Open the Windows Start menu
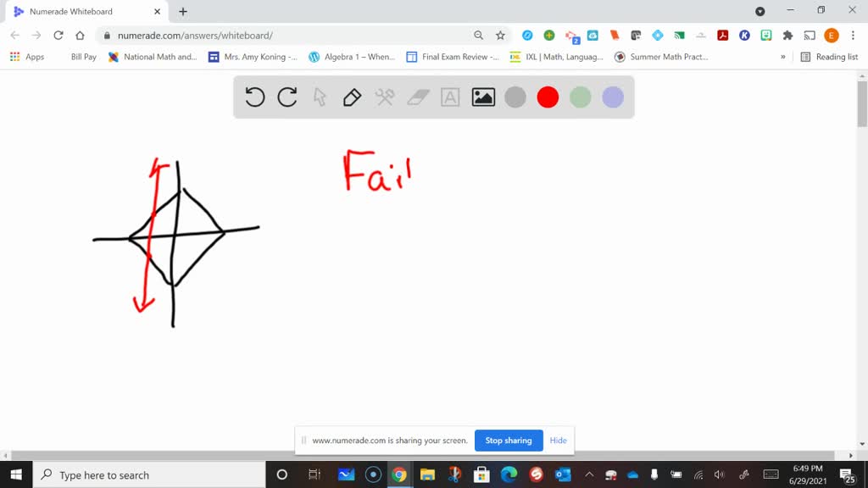The width and height of the screenshot is (868, 488). pos(16,474)
